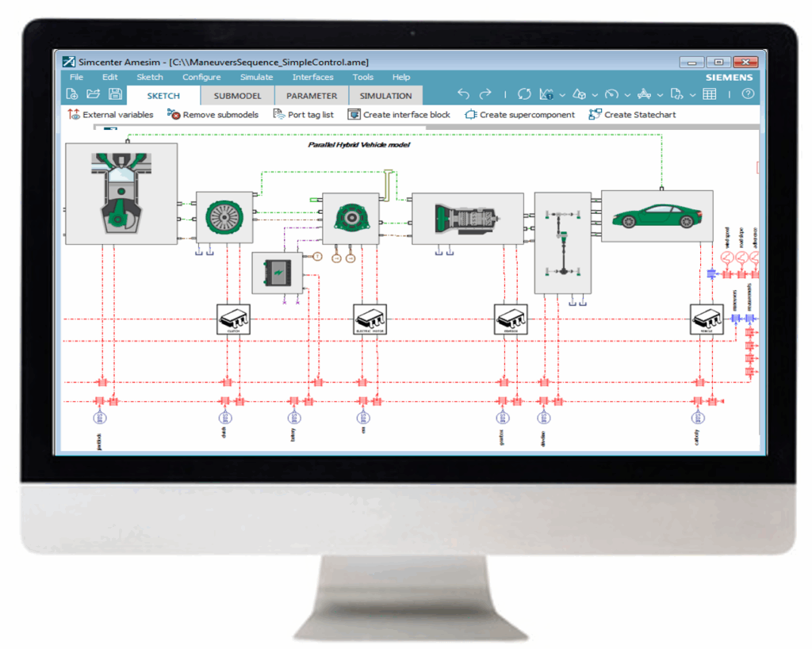
Task: Open the Interfaces menu
Action: point(312,77)
